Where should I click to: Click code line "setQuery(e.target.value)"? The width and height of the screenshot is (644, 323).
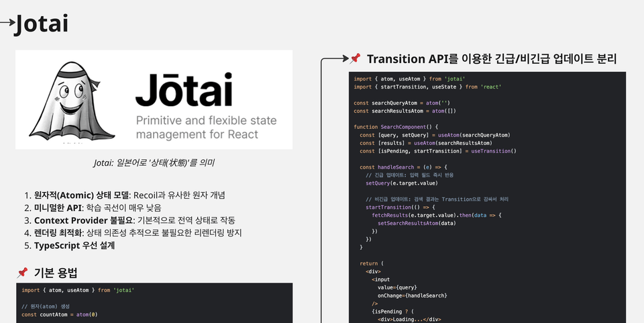coord(402,183)
